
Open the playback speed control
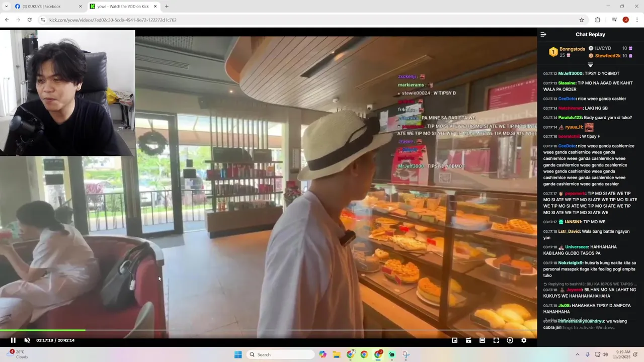[x=510, y=340]
